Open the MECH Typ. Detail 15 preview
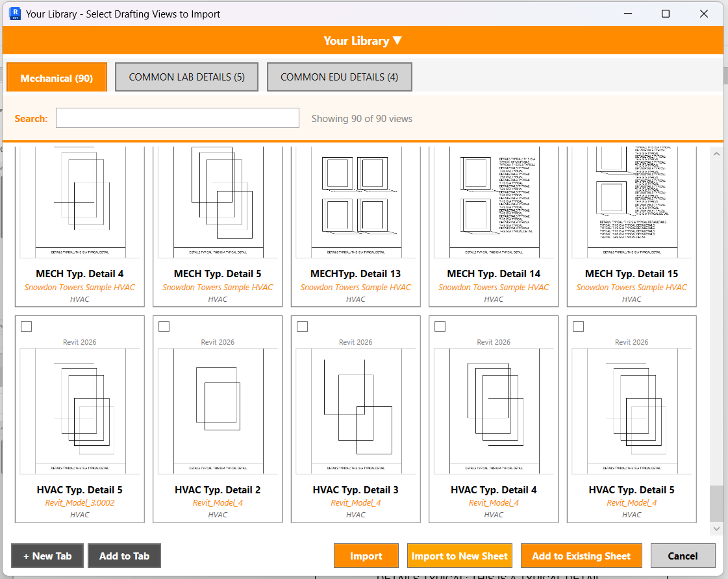This screenshot has width=728, height=579. [631, 201]
